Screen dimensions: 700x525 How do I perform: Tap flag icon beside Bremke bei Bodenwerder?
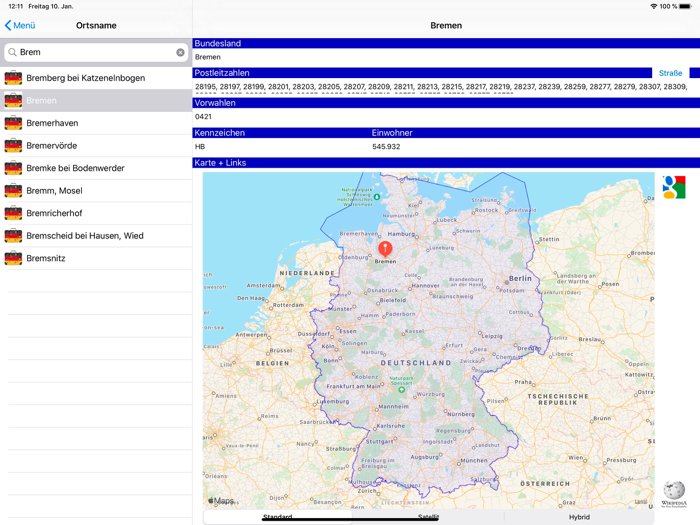click(13, 168)
